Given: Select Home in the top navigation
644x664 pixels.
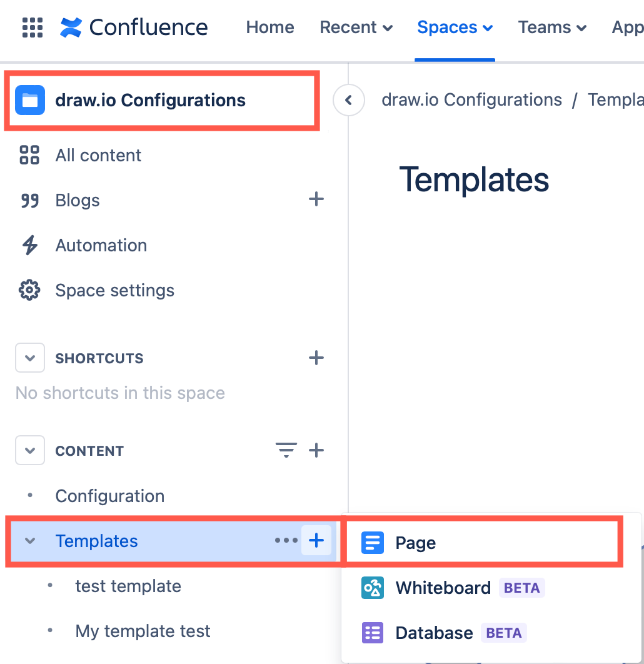Looking at the screenshot, I should [x=269, y=27].
